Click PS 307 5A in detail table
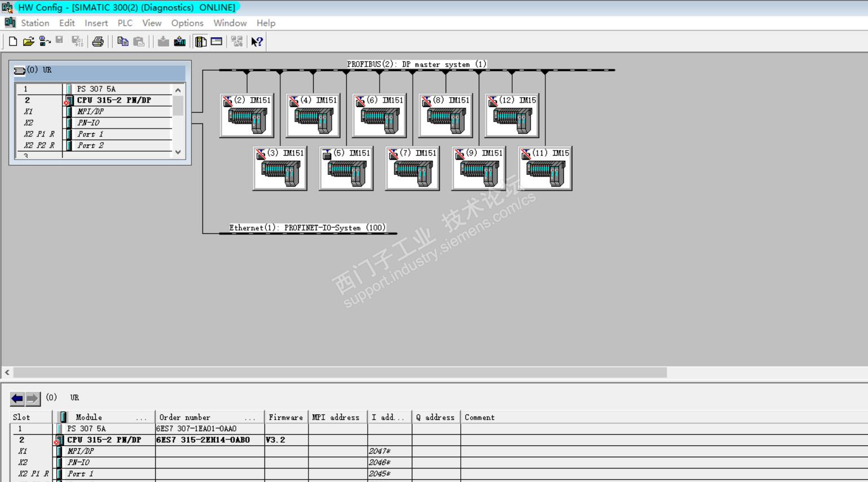 tap(86, 429)
